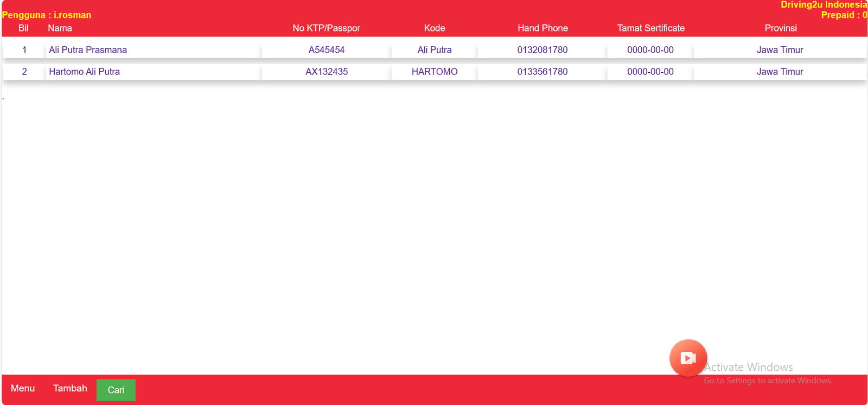Screen dimensions: 868x405
Task: Click the Ali Putra code cell
Action: click(x=434, y=50)
